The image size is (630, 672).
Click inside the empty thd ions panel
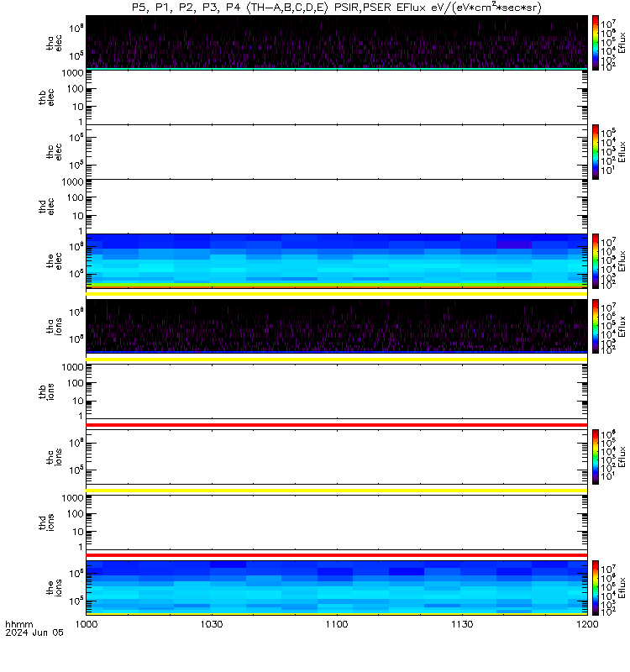point(337,522)
